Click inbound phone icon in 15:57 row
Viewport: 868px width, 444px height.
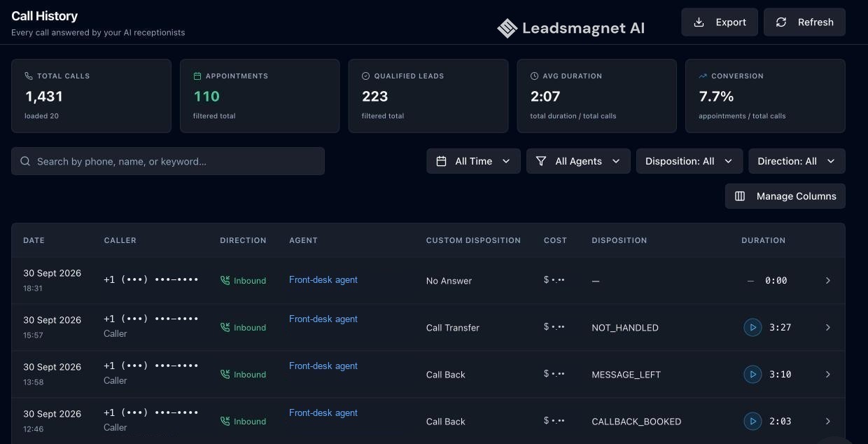click(225, 327)
